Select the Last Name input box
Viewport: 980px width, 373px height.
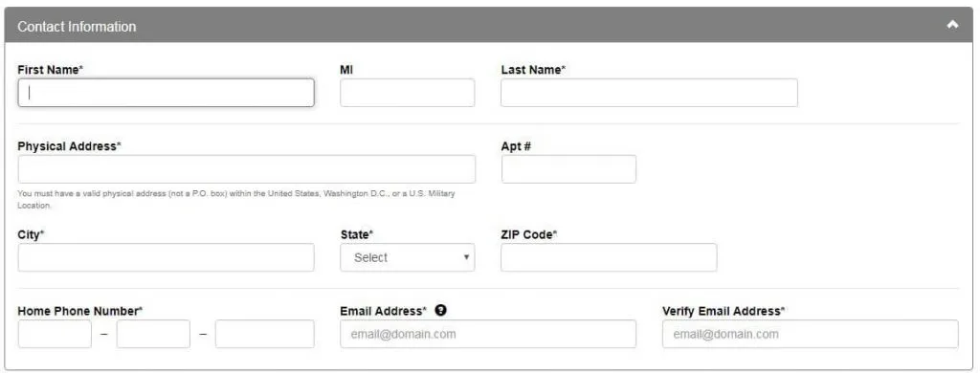(x=649, y=93)
